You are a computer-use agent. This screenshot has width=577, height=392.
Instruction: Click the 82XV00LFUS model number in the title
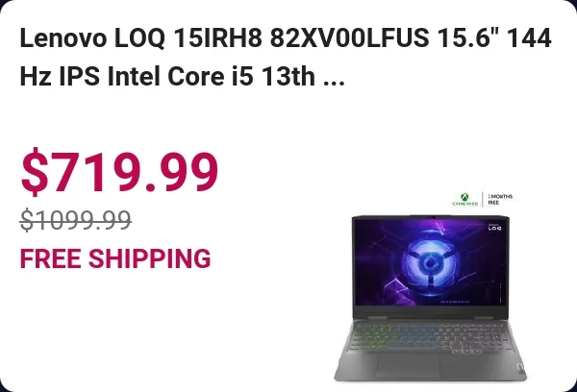tap(350, 37)
